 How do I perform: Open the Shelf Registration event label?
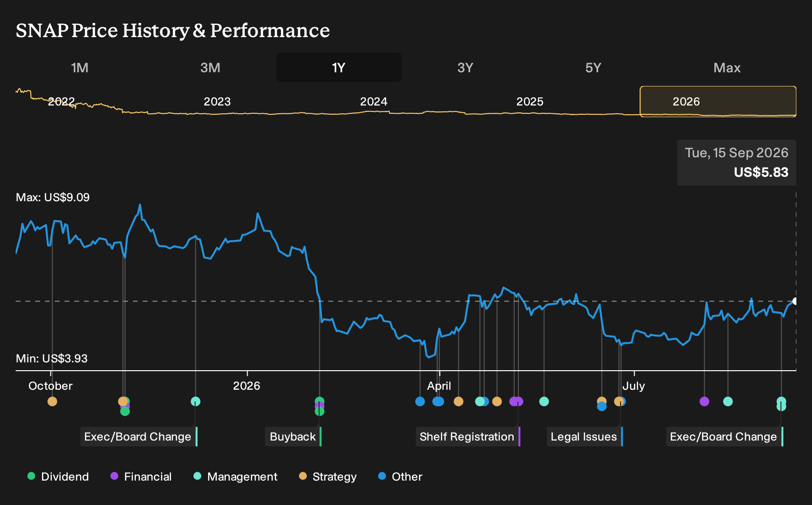click(x=468, y=437)
